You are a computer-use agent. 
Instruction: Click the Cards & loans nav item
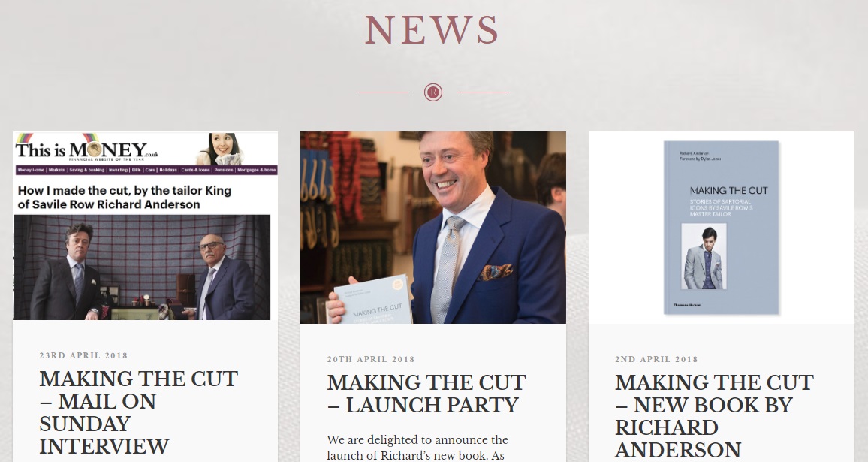click(196, 170)
